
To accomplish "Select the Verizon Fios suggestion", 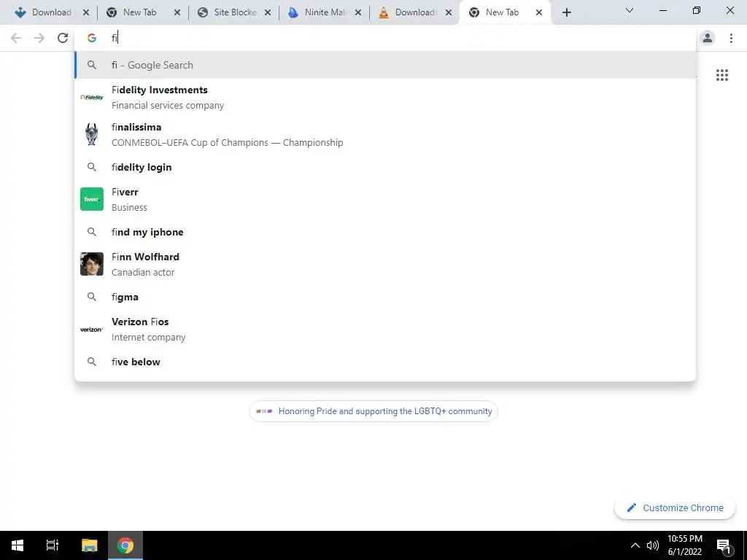I will [x=385, y=329].
